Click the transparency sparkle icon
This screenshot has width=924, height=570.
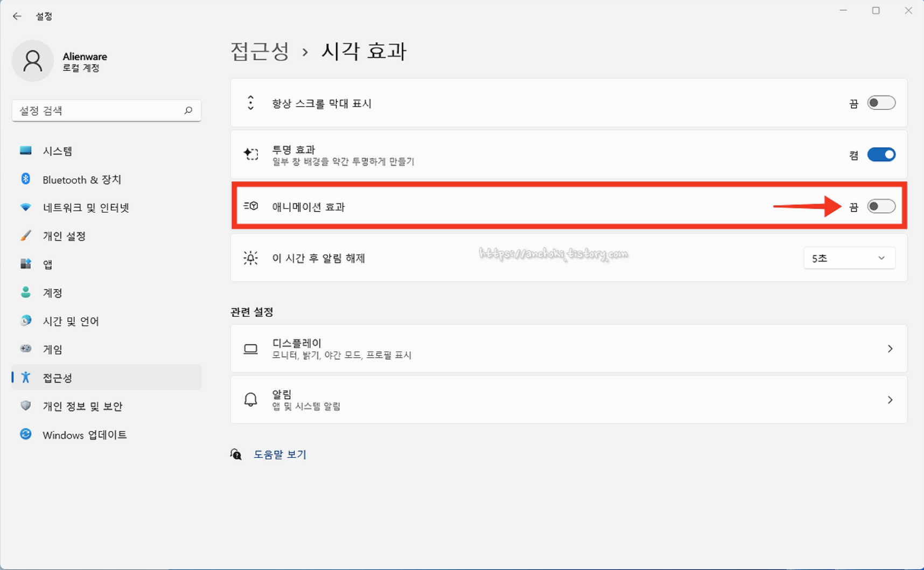point(250,154)
